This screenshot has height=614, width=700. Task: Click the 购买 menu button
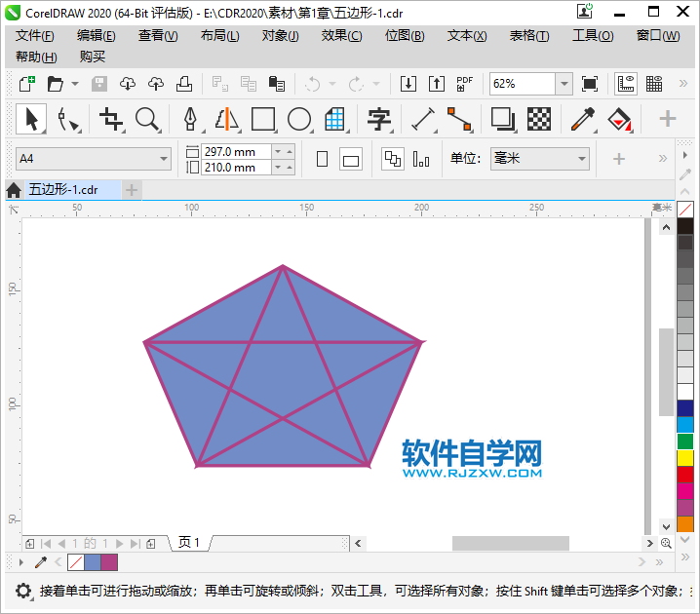pos(93,57)
